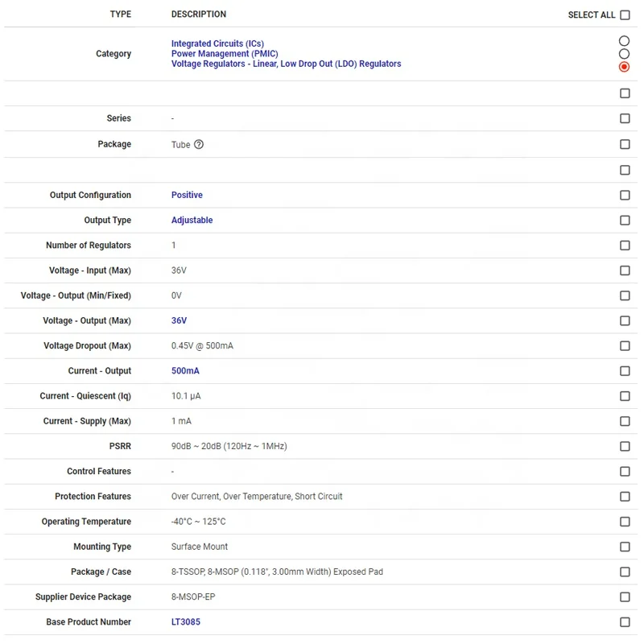The width and height of the screenshot is (644, 644).
Task: Select the Integrated Circuits (ICs) radio button
Action: (x=624, y=41)
